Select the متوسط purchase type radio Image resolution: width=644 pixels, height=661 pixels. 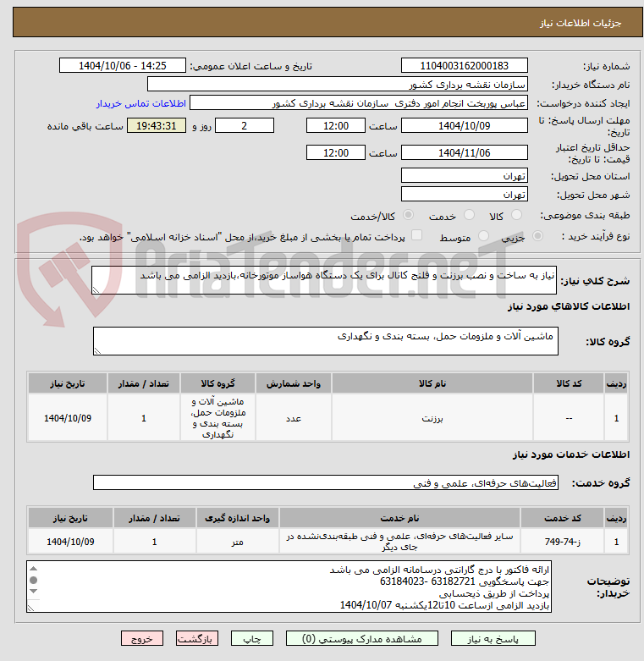tap(483, 236)
